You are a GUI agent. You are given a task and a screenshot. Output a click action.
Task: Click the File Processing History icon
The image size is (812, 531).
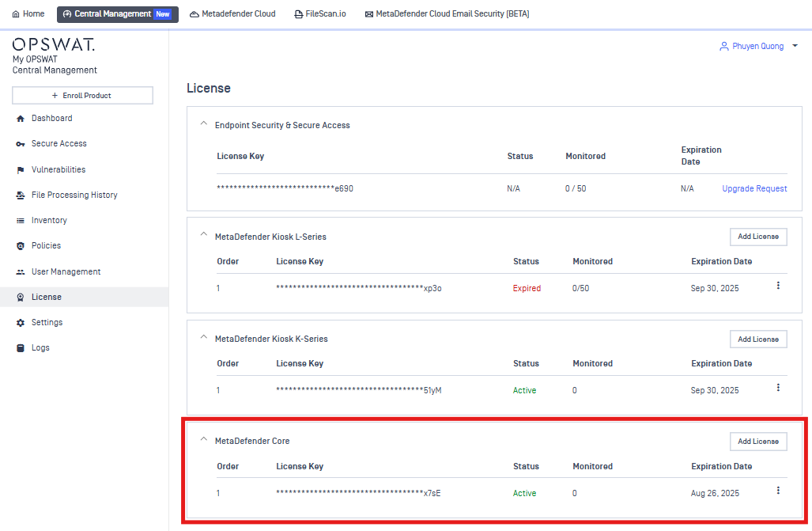click(x=21, y=195)
